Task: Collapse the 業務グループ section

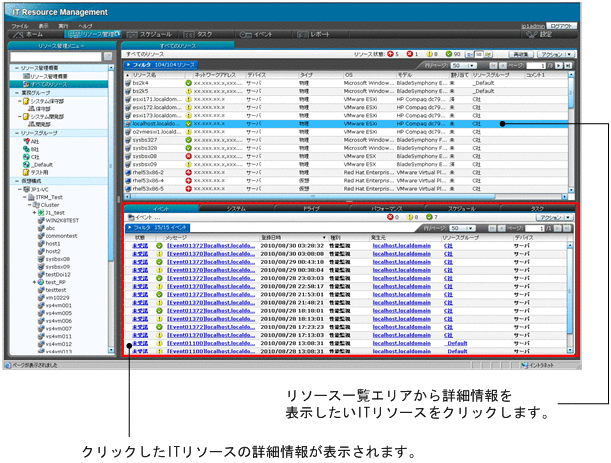Action: [x=17, y=93]
